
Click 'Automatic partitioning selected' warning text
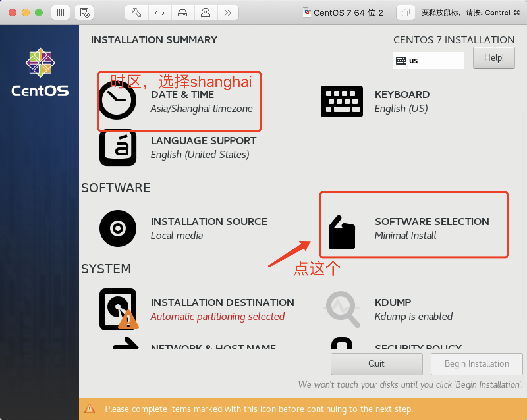coord(218,317)
